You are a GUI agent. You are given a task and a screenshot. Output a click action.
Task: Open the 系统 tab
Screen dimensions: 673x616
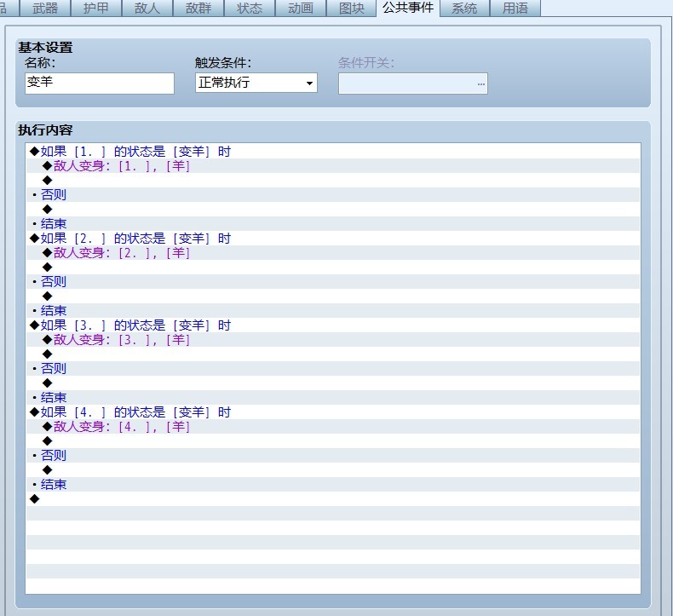tap(464, 9)
